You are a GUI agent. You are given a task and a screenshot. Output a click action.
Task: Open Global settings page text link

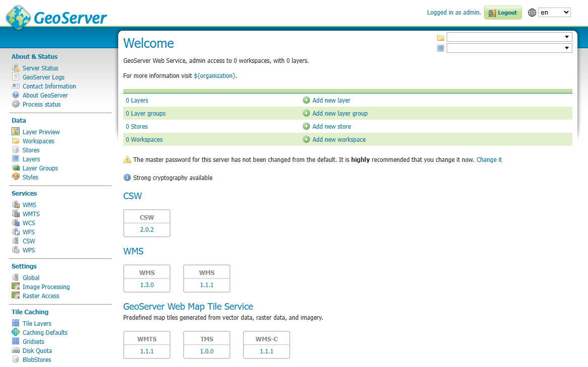(31, 278)
